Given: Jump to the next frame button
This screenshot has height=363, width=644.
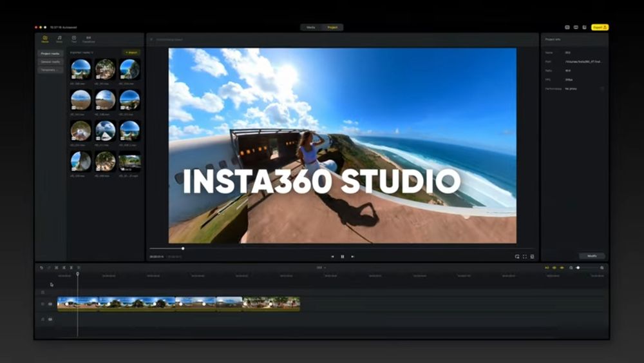Looking at the screenshot, I should point(352,257).
